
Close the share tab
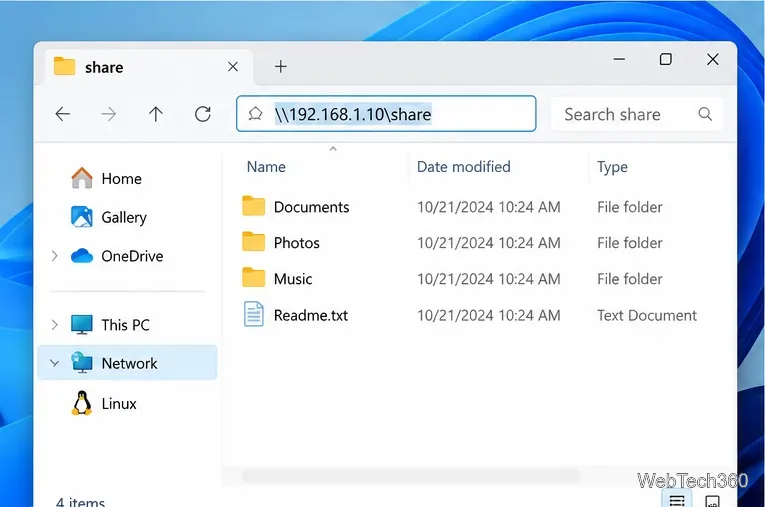[x=233, y=66]
